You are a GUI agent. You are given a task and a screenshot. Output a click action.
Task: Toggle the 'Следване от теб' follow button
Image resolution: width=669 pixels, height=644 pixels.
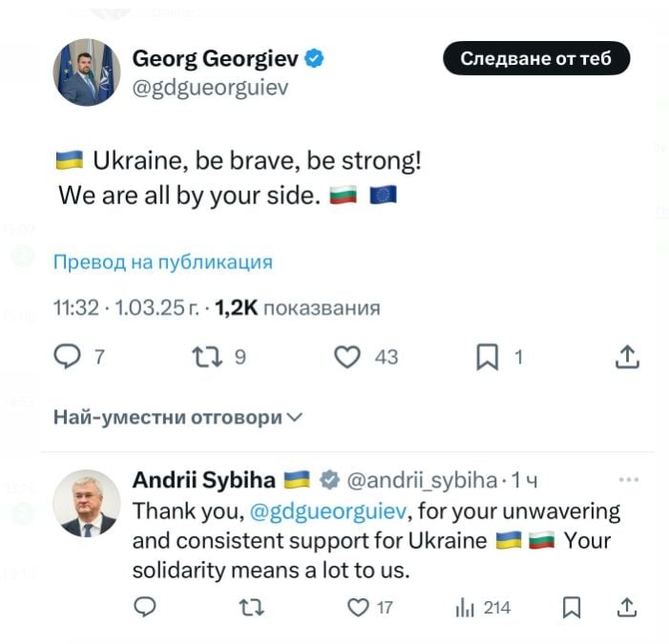point(537,59)
